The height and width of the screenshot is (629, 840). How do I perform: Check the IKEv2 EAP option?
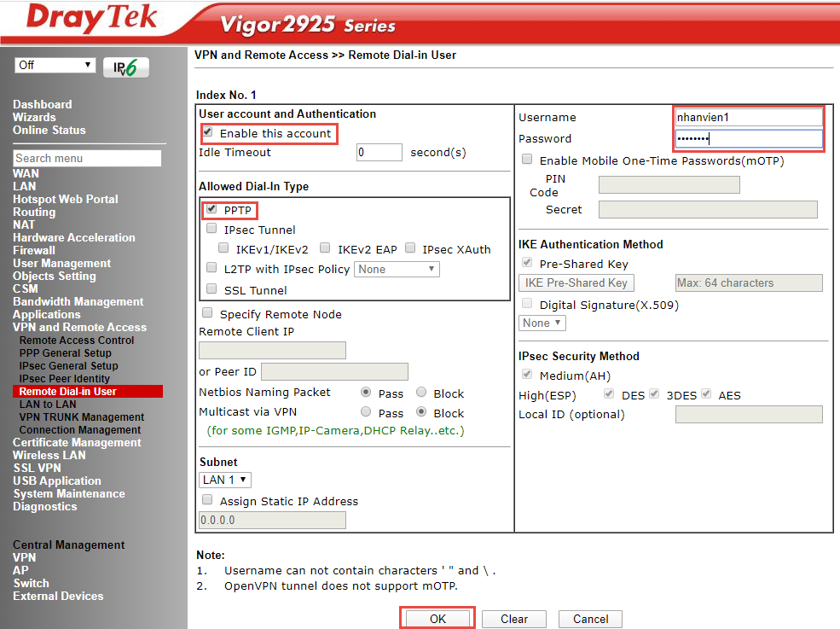coord(325,248)
